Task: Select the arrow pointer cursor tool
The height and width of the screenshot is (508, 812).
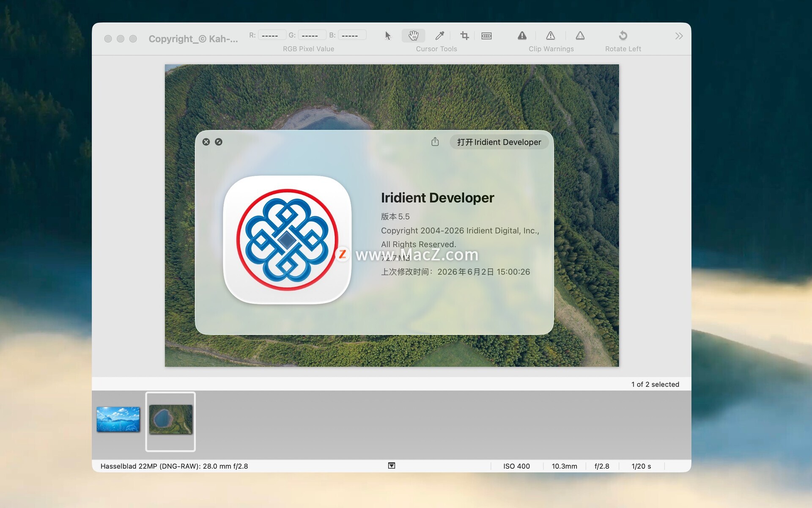Action: [x=388, y=36]
